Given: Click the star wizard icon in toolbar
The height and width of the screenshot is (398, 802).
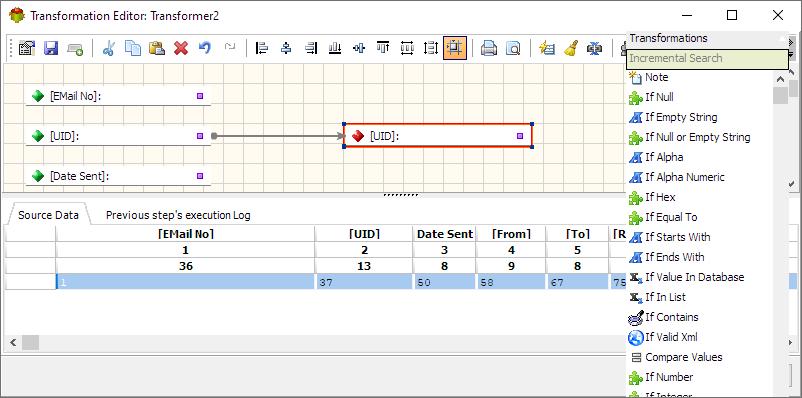Looking at the screenshot, I should [547, 48].
